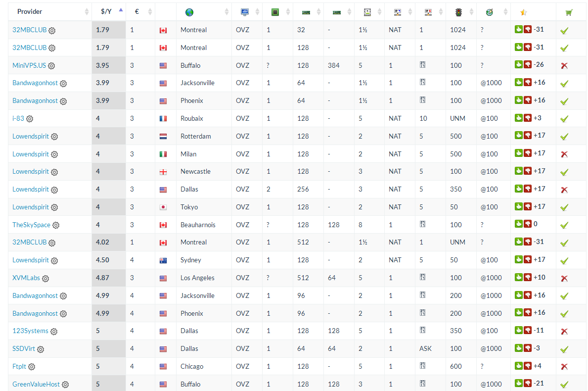Image resolution: width=588 pixels, height=391 pixels.
Task: Open the gear icon next to FtpIt
Action: tap(32, 367)
